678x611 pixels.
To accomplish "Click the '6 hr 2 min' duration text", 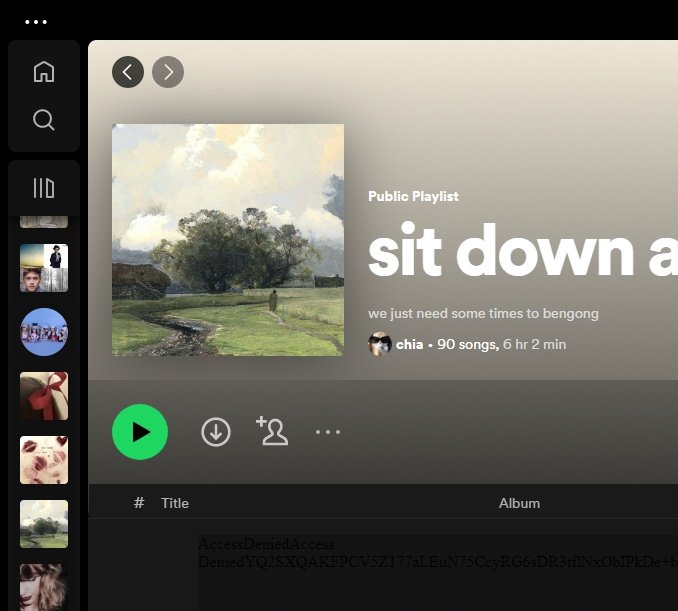I will click(x=534, y=344).
